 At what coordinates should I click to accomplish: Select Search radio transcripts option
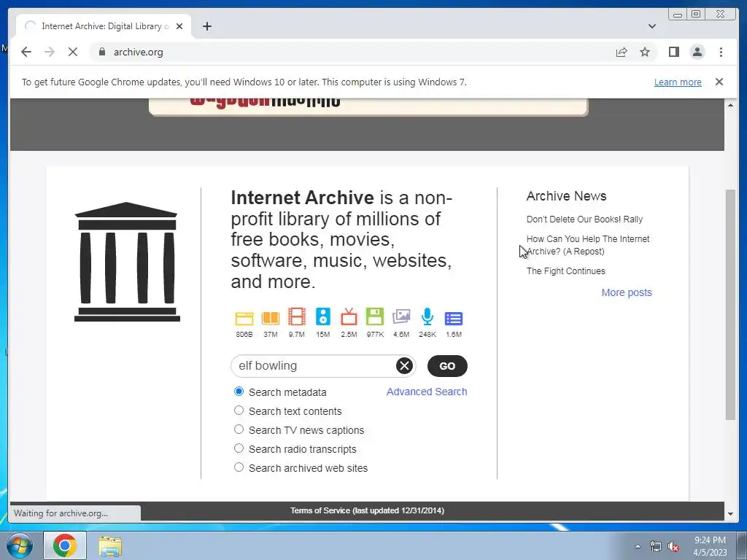pyautogui.click(x=239, y=448)
